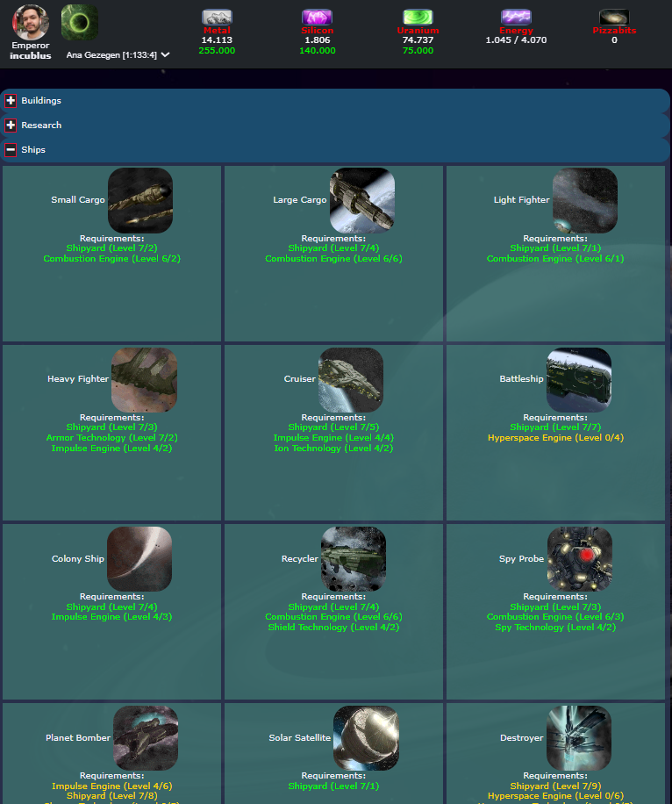Click the Emperor player avatar
The image size is (672, 804).
coord(30,22)
